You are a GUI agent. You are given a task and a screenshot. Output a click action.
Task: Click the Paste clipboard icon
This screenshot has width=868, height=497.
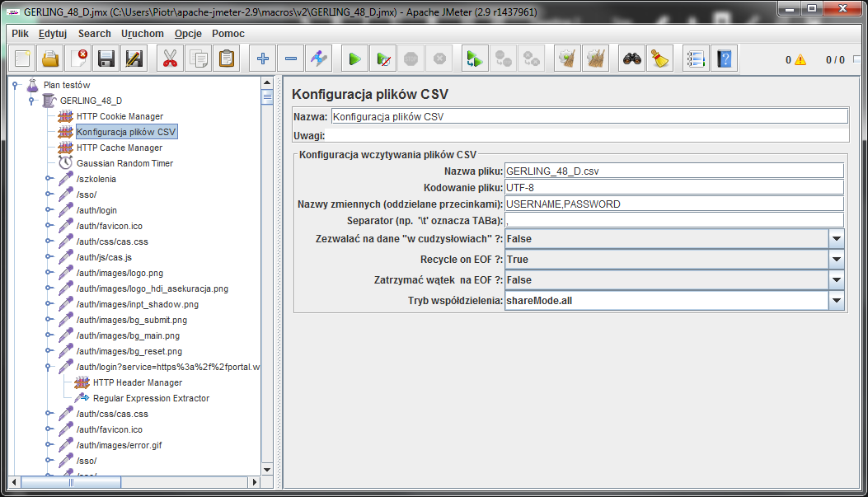tap(227, 59)
